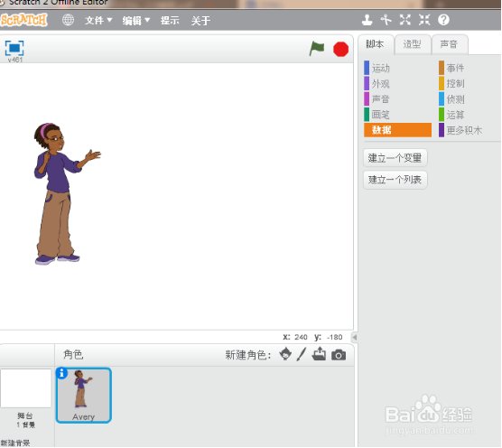502x448 pixels.
Task: Switch to the 脚本 tab
Action: [376, 44]
